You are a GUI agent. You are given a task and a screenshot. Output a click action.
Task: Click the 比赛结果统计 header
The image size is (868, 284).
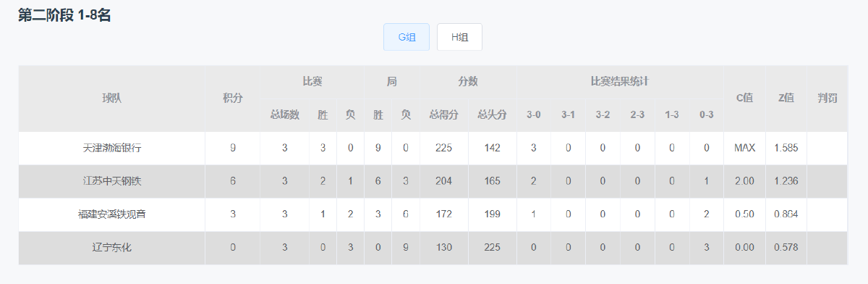(x=620, y=82)
